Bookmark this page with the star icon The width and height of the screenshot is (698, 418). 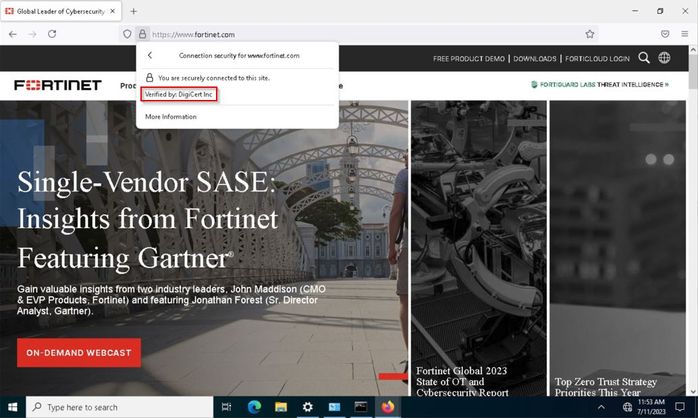coord(590,33)
